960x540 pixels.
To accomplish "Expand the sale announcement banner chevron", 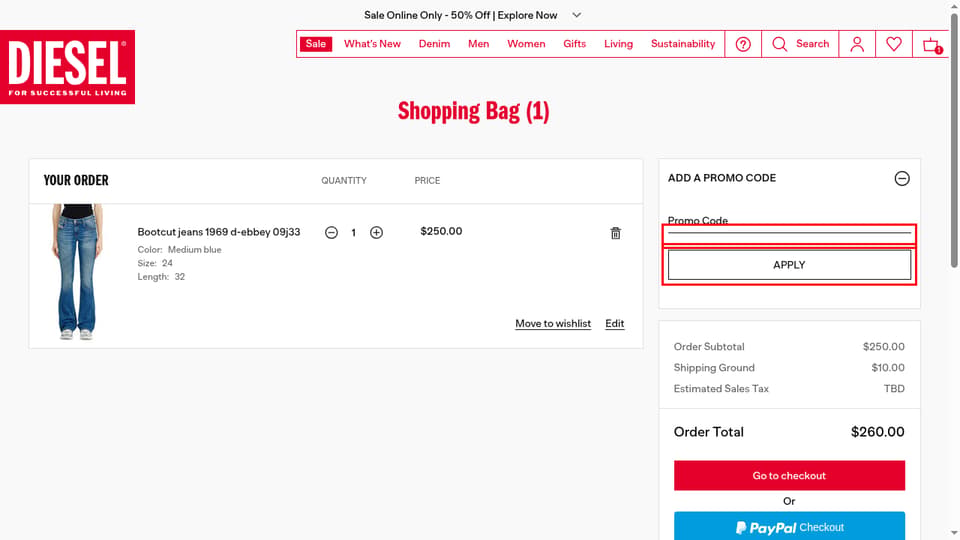I will (x=576, y=15).
